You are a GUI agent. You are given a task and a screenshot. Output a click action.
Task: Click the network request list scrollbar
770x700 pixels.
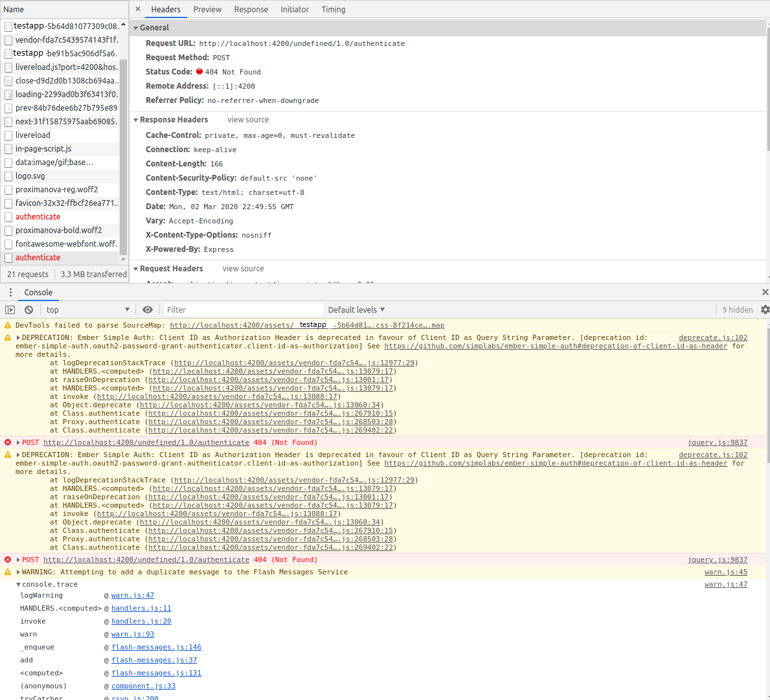pyautogui.click(x=123, y=157)
